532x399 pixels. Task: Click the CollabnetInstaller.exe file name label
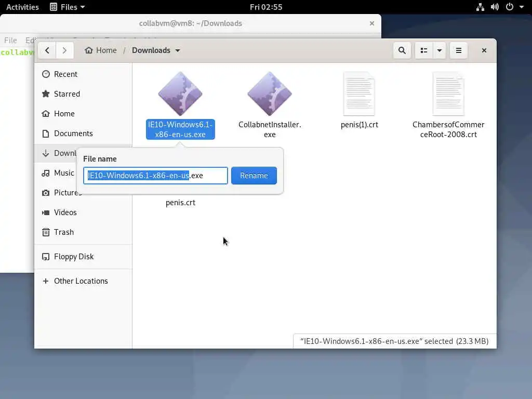(x=270, y=129)
